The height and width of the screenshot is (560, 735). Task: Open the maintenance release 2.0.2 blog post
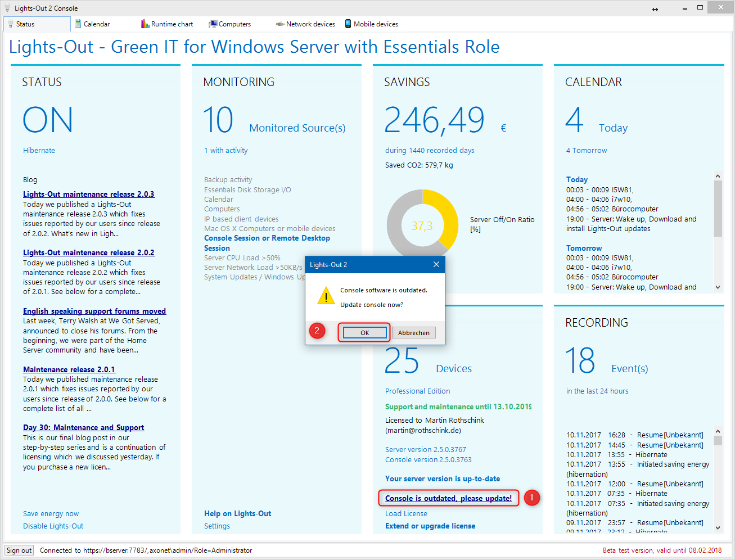coord(89,252)
